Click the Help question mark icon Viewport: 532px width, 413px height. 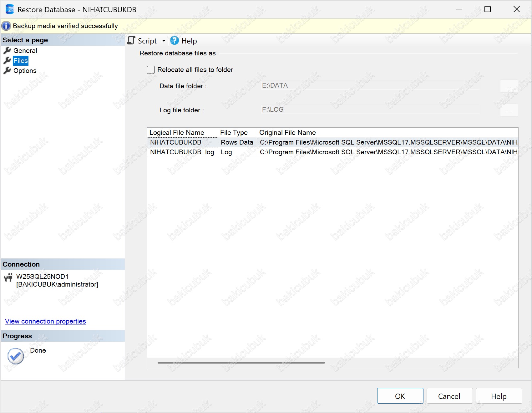pos(175,41)
